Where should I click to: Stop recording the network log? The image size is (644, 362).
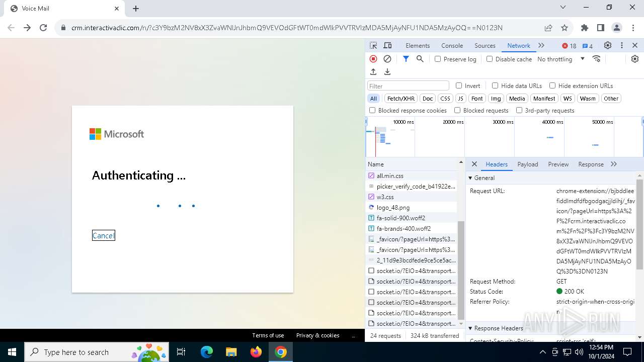tap(373, 59)
